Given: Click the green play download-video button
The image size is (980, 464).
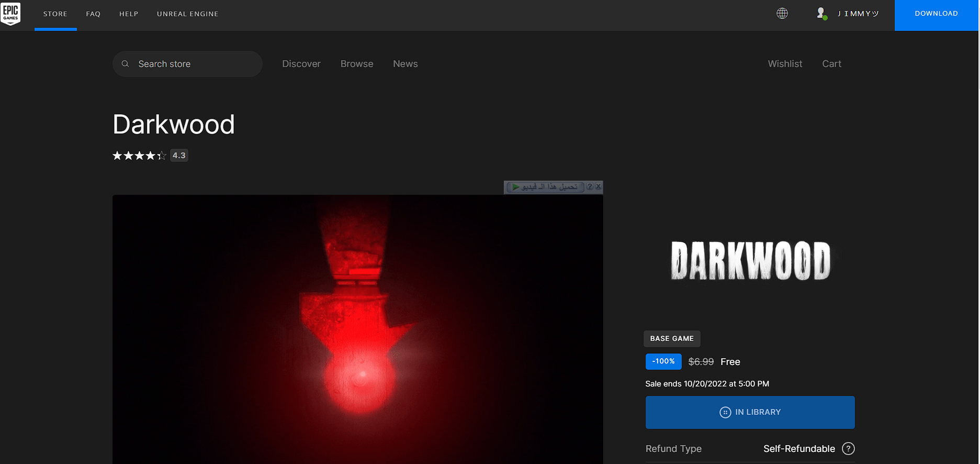Looking at the screenshot, I should pyautogui.click(x=545, y=187).
